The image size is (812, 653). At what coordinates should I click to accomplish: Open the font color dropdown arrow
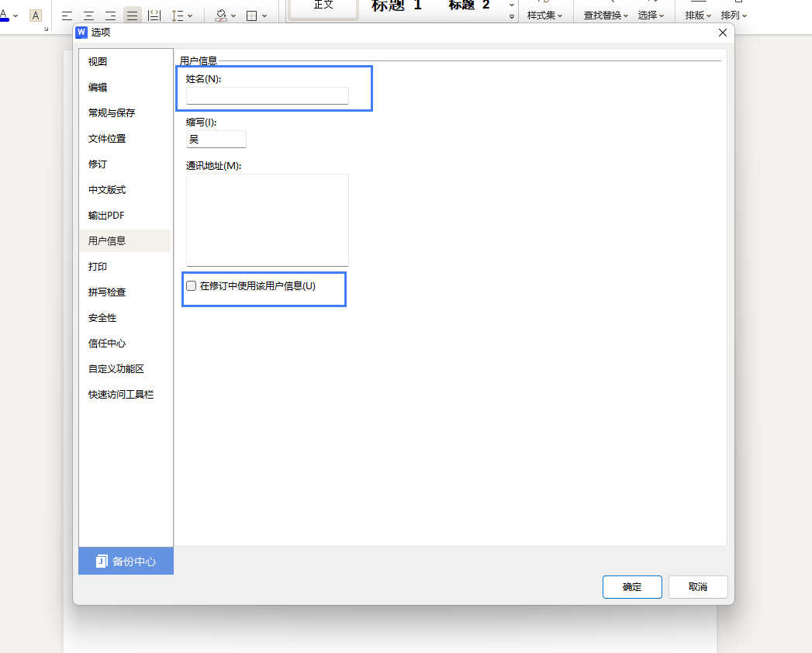point(16,16)
